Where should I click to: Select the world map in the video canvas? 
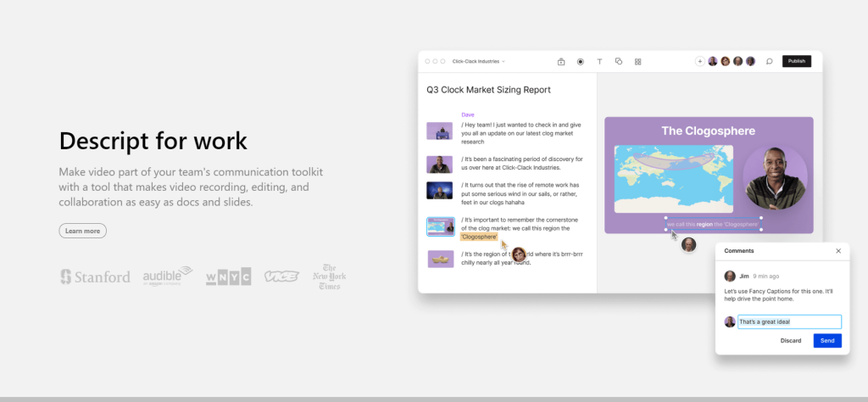point(672,178)
